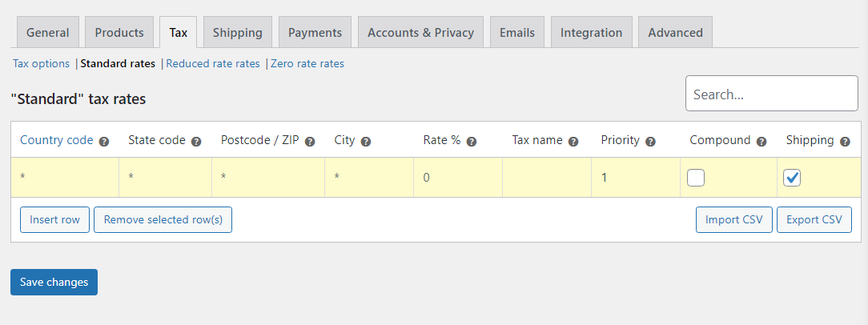Focus the tax rate Search field

[x=771, y=94]
